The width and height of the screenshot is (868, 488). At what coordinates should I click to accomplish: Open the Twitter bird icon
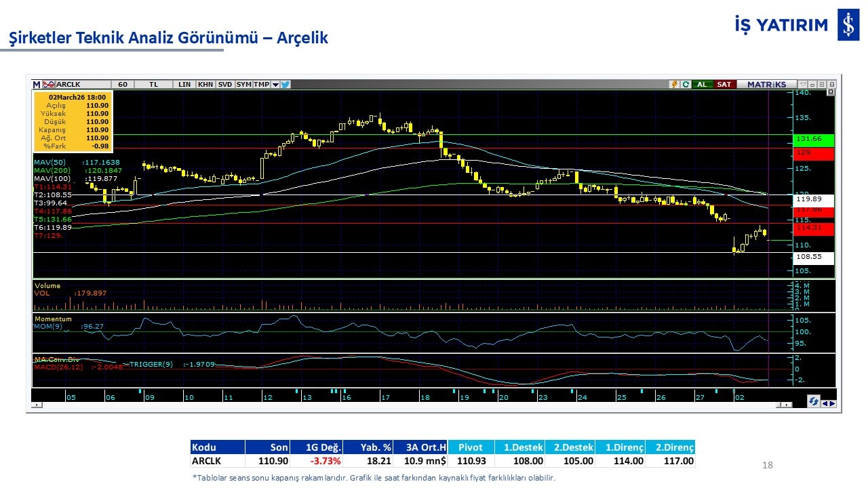(285, 85)
